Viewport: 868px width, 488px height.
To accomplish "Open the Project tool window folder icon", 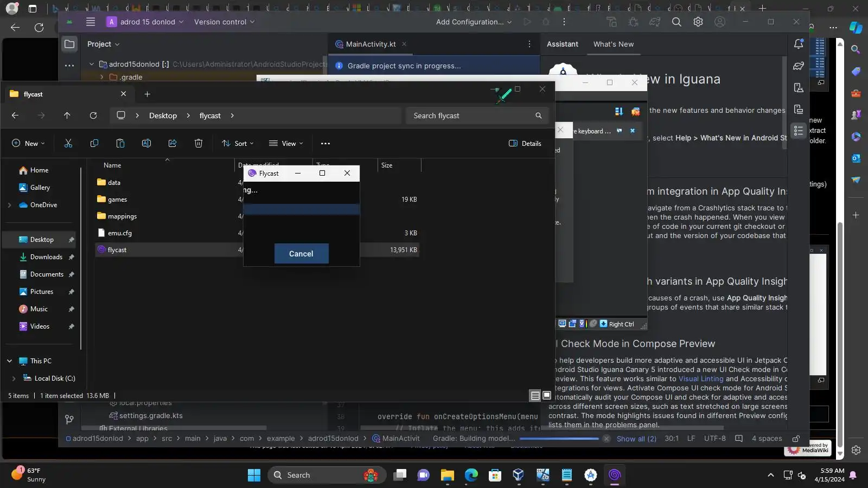I will coord(69,44).
